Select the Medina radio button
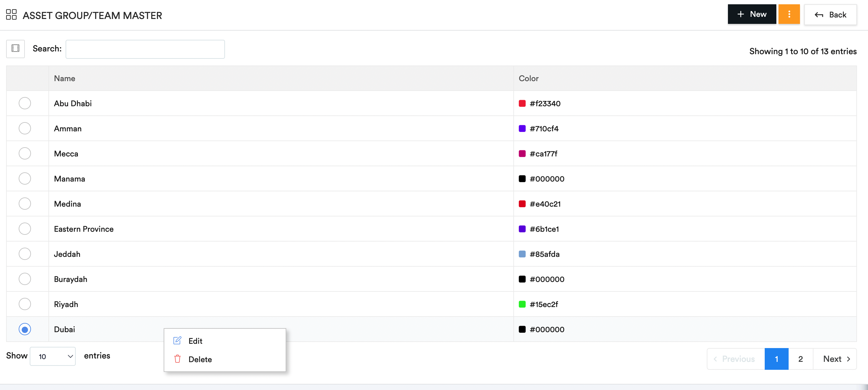868x390 pixels. pyautogui.click(x=25, y=204)
